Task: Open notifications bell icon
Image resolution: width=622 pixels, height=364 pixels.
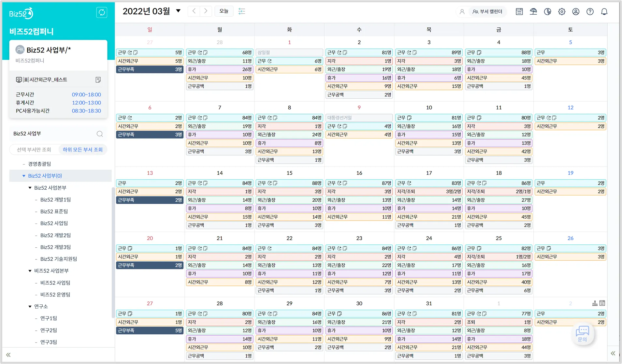Action: click(x=604, y=12)
